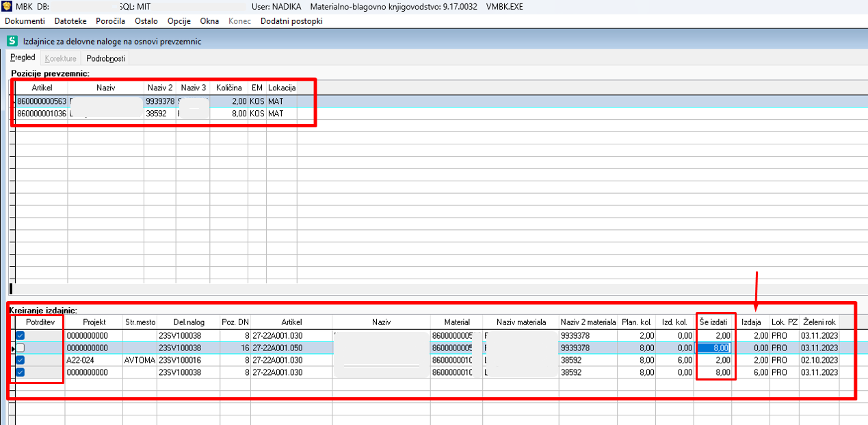Click the green S icon in the Izdajnice window title
This screenshot has width=868, height=425.
(11, 41)
